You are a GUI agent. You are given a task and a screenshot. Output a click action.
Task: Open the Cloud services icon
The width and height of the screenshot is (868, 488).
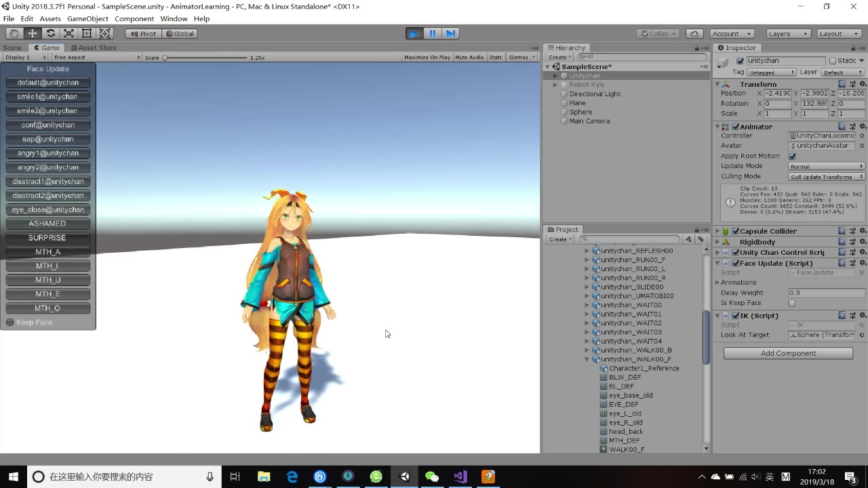tap(694, 33)
